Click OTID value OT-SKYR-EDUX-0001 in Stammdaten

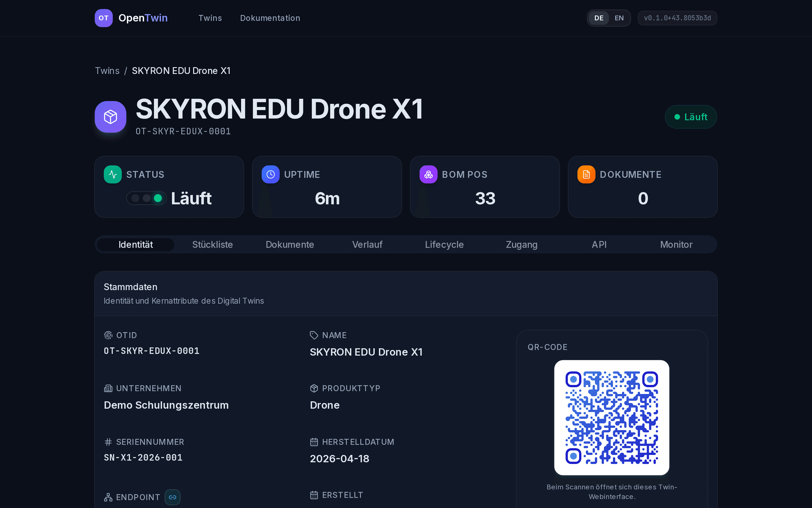click(152, 351)
